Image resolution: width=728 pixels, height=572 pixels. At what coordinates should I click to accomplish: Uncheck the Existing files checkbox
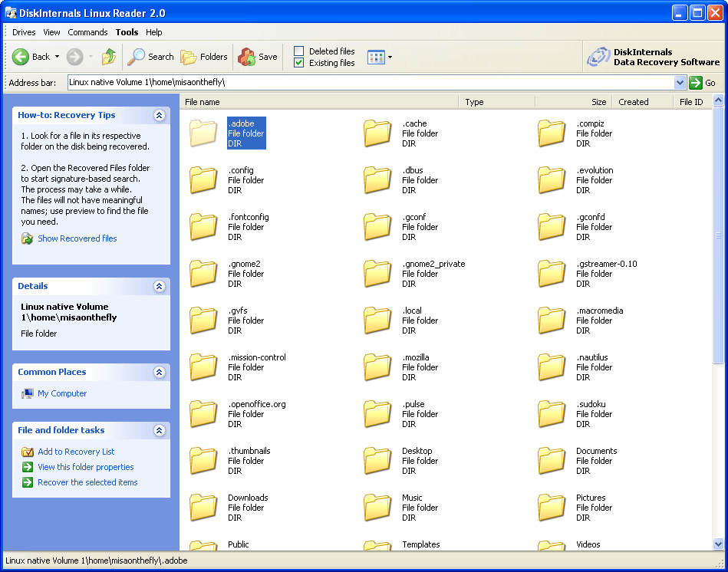pos(299,63)
